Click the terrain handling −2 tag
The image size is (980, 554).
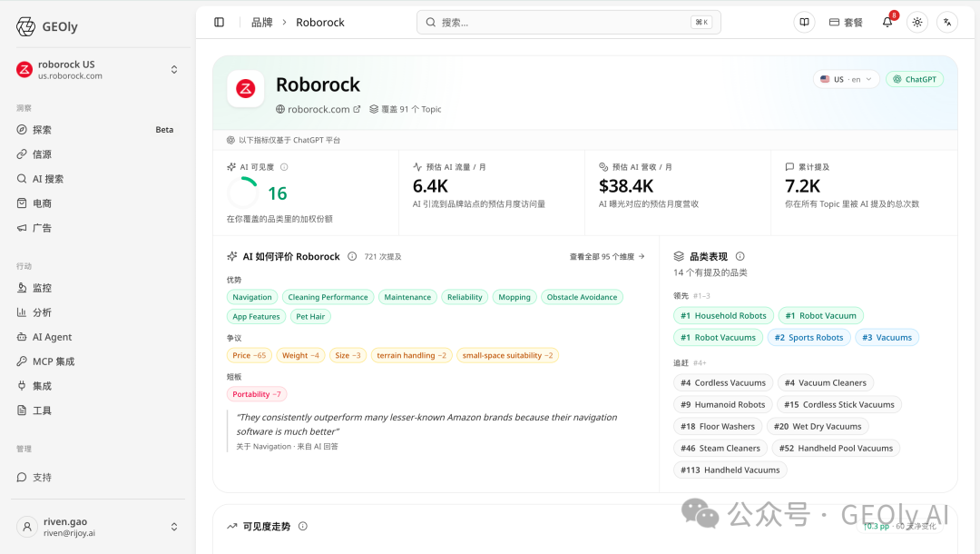click(x=411, y=355)
